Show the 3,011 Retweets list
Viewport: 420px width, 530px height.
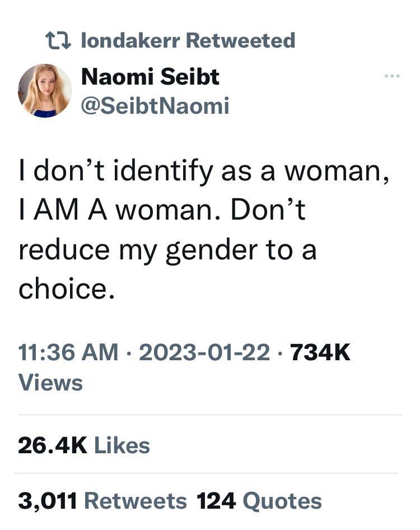tap(102, 501)
